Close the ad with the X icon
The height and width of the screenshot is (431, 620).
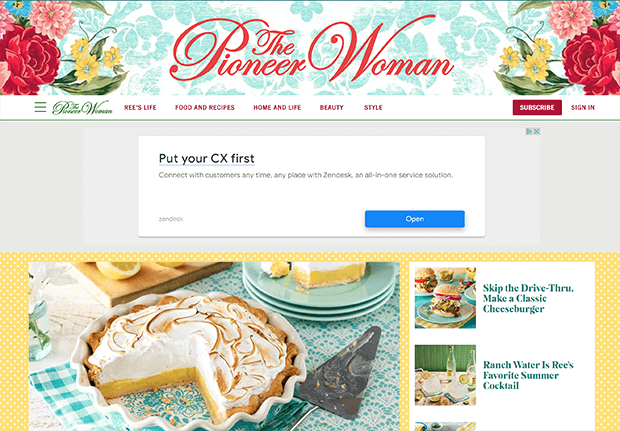(x=537, y=131)
